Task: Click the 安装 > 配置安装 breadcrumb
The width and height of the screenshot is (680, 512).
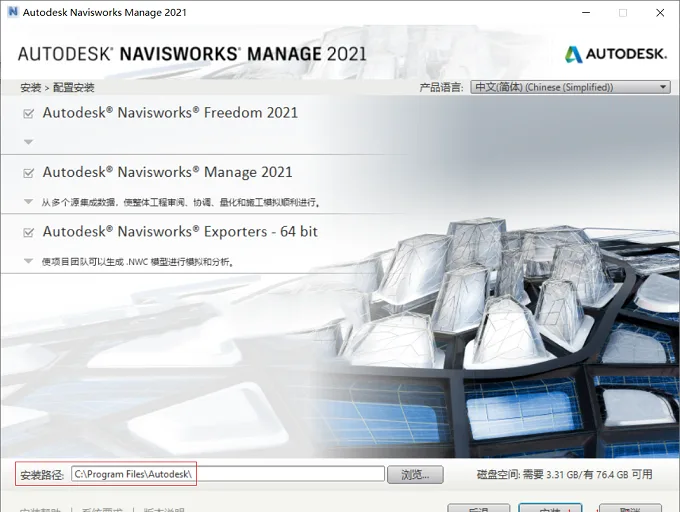Action: [x=57, y=88]
